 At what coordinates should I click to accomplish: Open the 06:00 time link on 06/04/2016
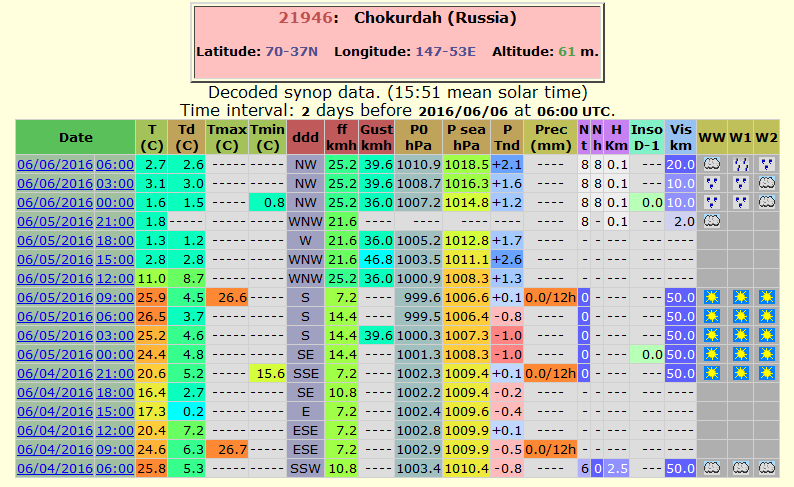115,468
